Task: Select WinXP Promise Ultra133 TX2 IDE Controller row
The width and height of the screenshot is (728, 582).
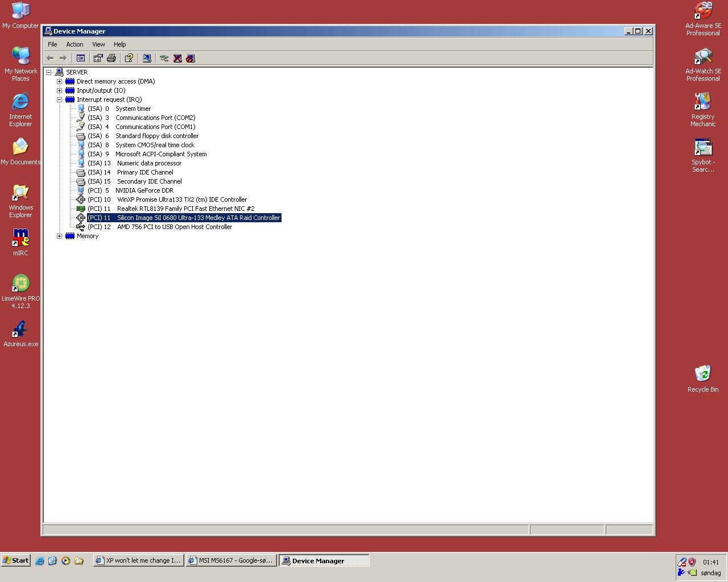Action: (167, 199)
